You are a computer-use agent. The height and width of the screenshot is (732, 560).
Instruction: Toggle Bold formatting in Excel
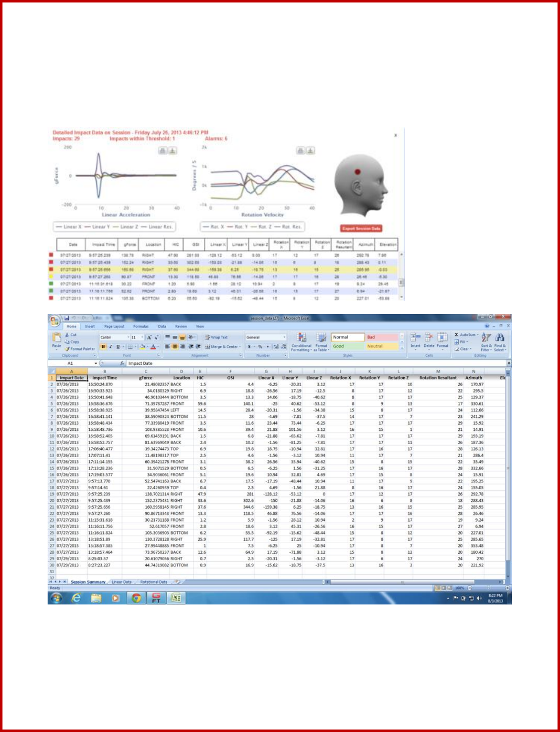103,347
